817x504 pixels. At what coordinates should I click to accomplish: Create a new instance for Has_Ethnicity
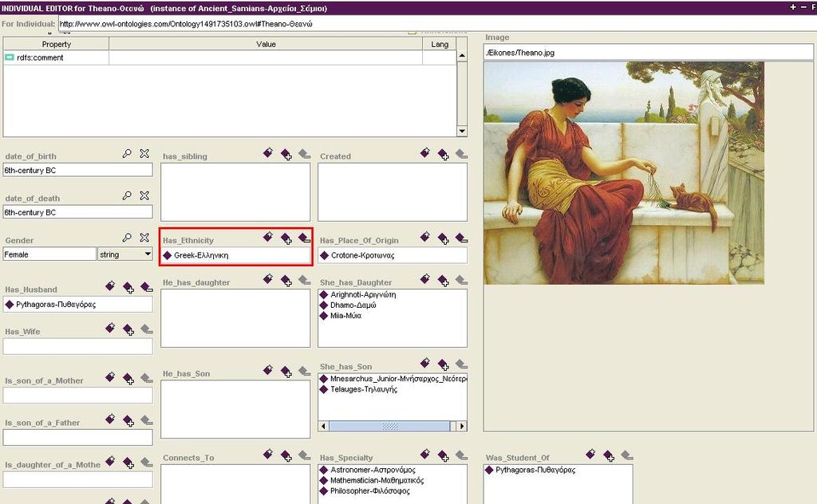point(268,238)
